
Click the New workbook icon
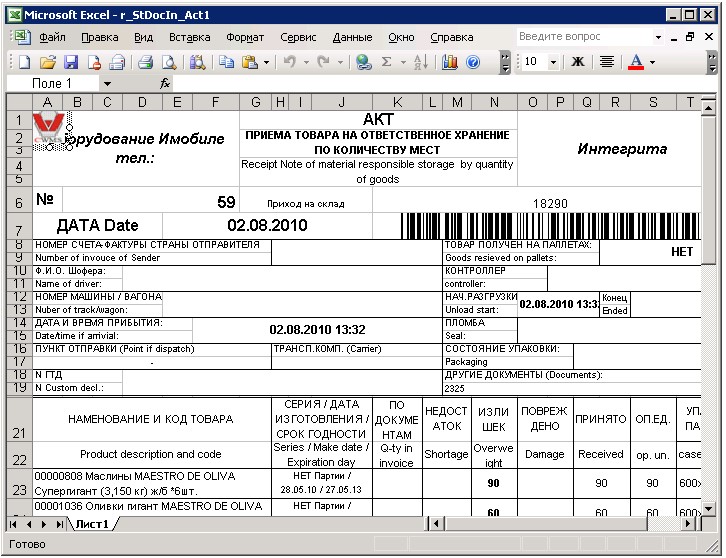pos(22,62)
